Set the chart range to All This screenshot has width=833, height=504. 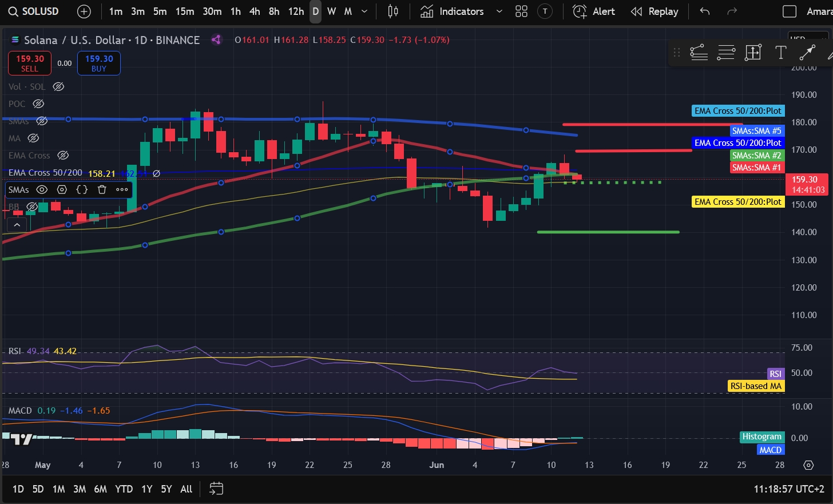[187, 489]
